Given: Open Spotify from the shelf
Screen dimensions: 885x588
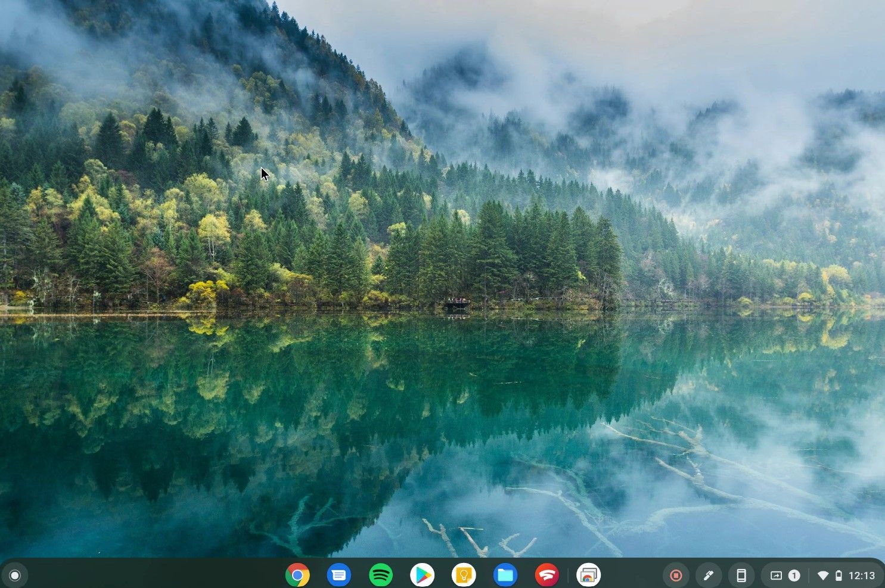Looking at the screenshot, I should pyautogui.click(x=381, y=575).
